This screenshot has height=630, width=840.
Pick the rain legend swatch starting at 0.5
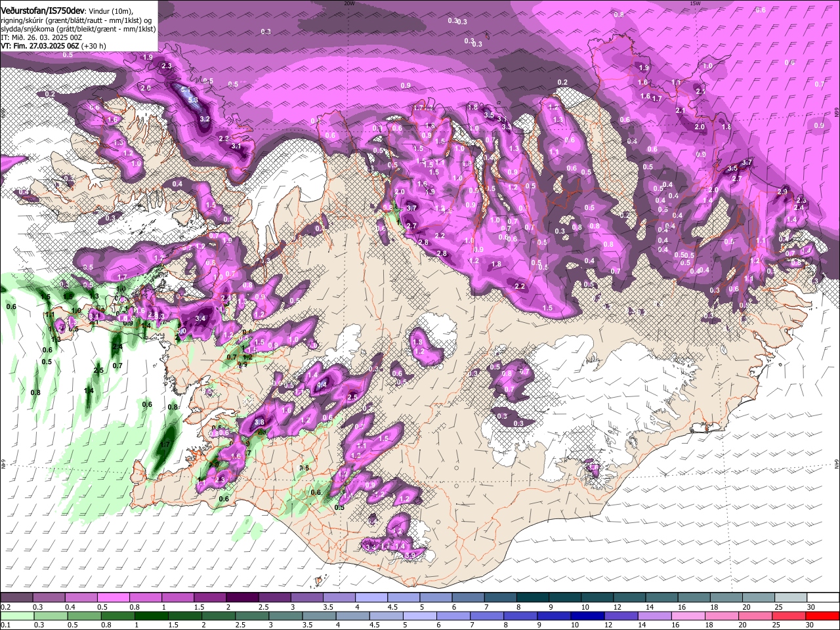tap(85, 616)
